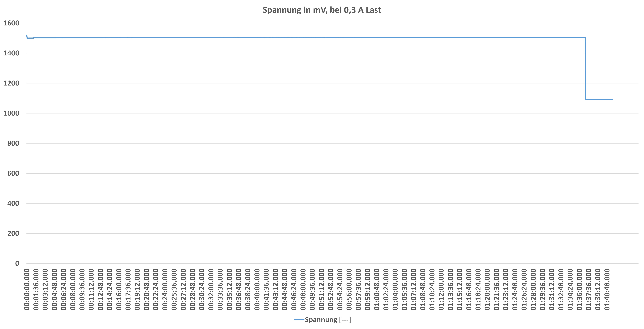This screenshot has height=329, width=644.
Task: Select the 1000 y-axis label
Action: pyautogui.click(x=11, y=113)
